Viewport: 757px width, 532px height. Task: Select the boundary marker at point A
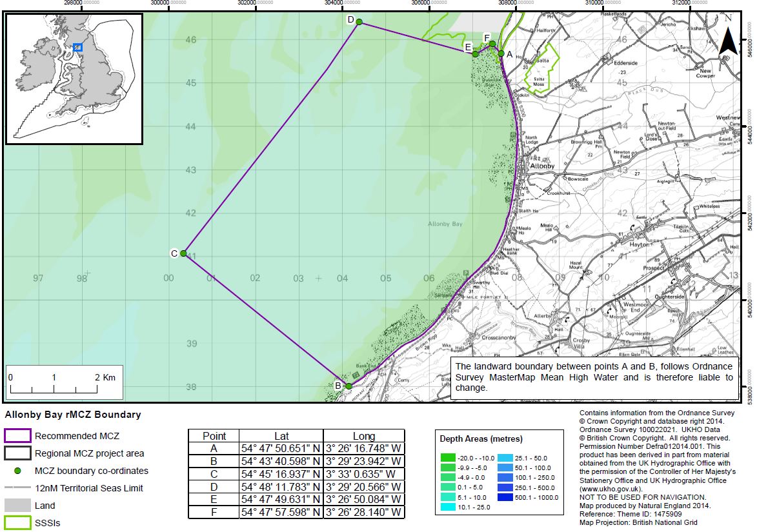(501, 54)
